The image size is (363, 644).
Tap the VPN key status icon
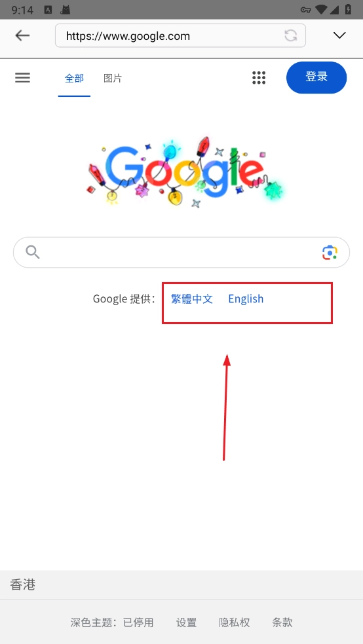click(x=305, y=10)
